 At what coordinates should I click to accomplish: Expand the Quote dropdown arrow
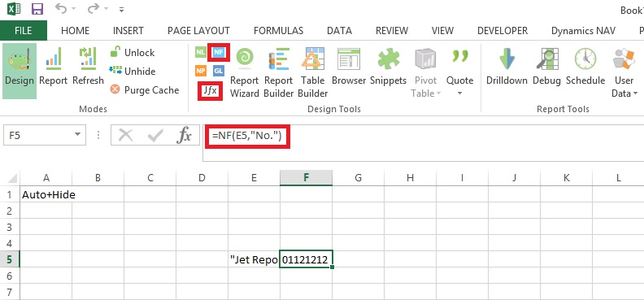coord(460,93)
